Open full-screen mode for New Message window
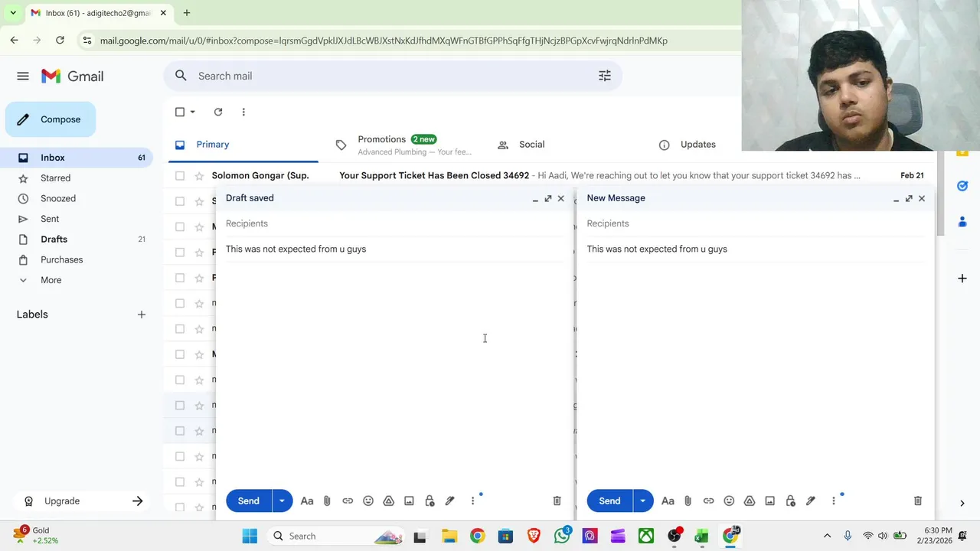The width and height of the screenshot is (980, 551). (x=909, y=198)
